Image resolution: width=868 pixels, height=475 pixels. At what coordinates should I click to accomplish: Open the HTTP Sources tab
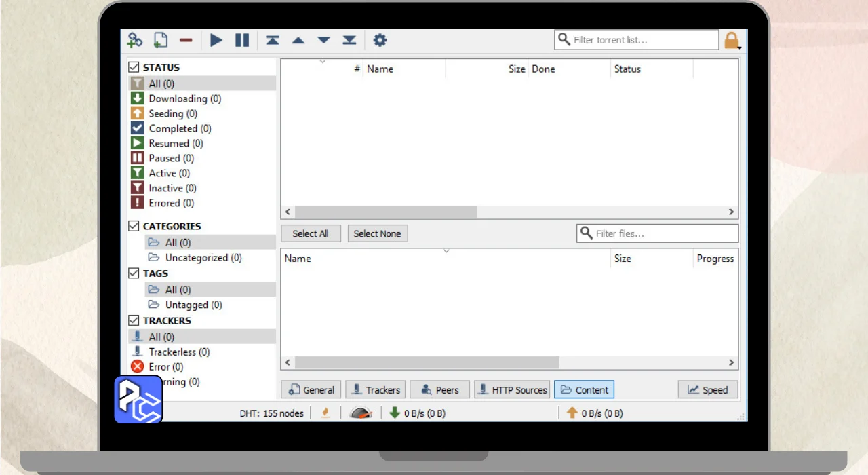[512, 389]
